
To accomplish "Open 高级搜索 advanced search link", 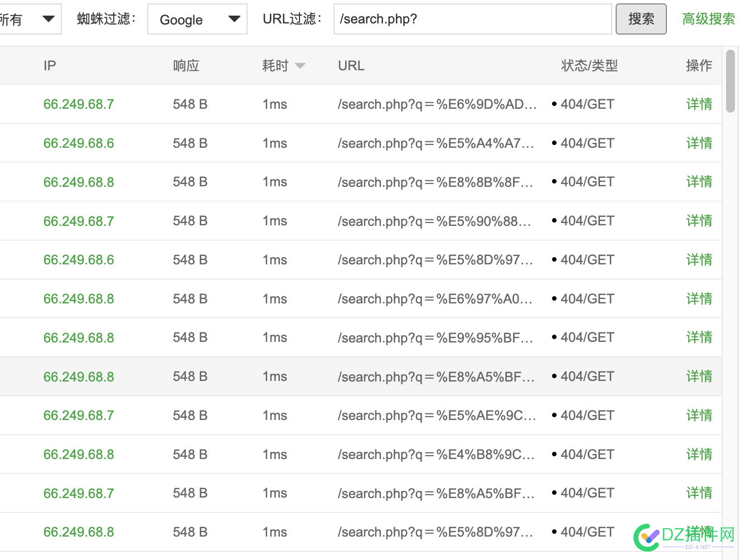I will (708, 19).
